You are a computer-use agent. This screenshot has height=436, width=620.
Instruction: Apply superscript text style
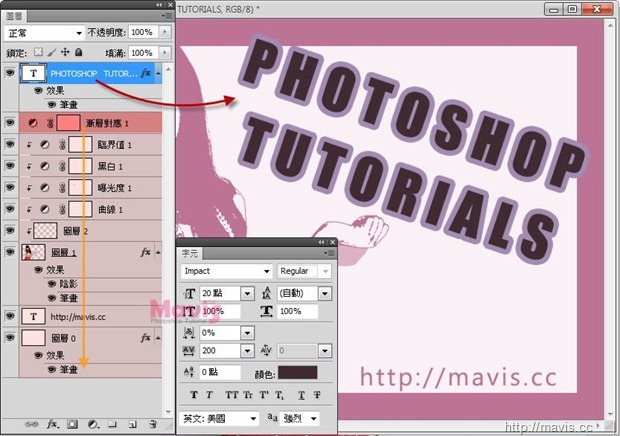pyautogui.click(x=264, y=394)
